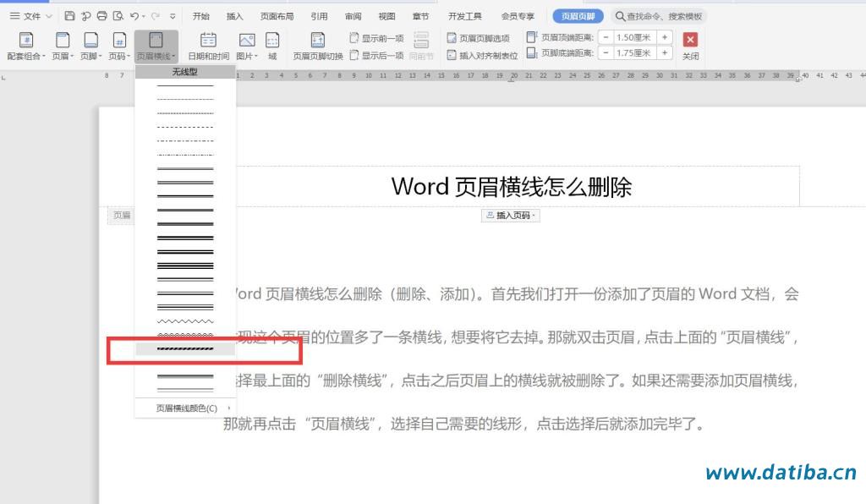Click the 1.50厘米 header distance field
Viewport: 866px width, 504px height.
(635, 37)
